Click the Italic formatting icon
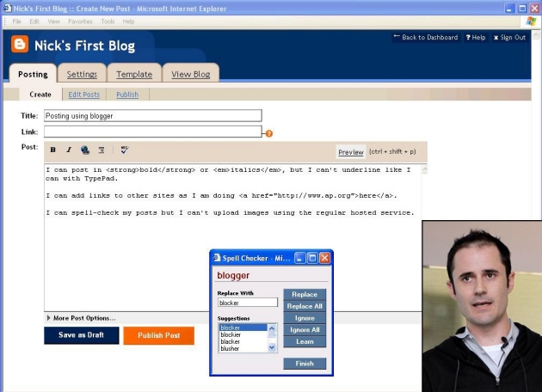Screen dimensions: 542x392 pyautogui.click(x=69, y=150)
